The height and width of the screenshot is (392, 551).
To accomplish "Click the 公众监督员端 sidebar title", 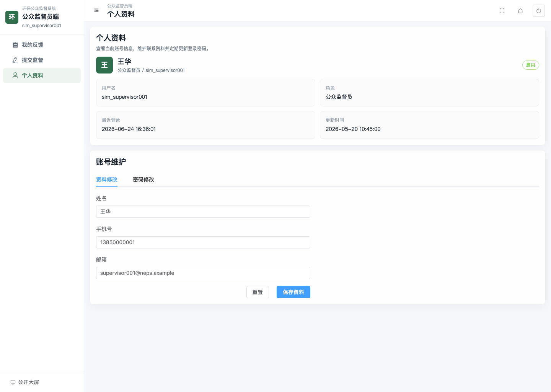I will pyautogui.click(x=41, y=17).
